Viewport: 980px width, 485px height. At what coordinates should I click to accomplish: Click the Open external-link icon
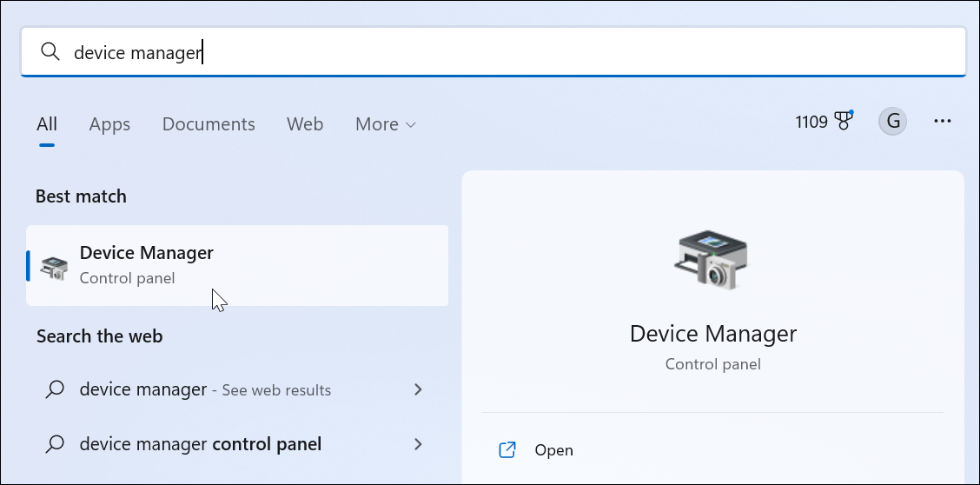[x=507, y=450]
